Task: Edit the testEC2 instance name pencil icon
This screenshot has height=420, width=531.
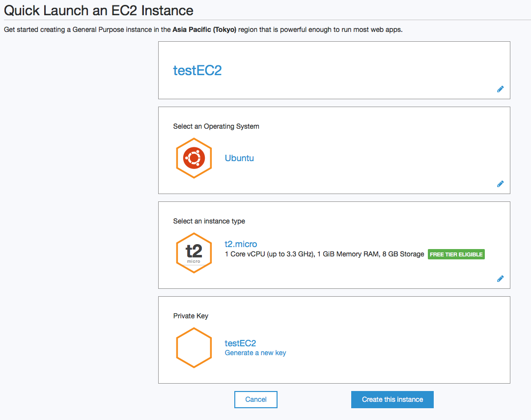Action: click(500, 89)
